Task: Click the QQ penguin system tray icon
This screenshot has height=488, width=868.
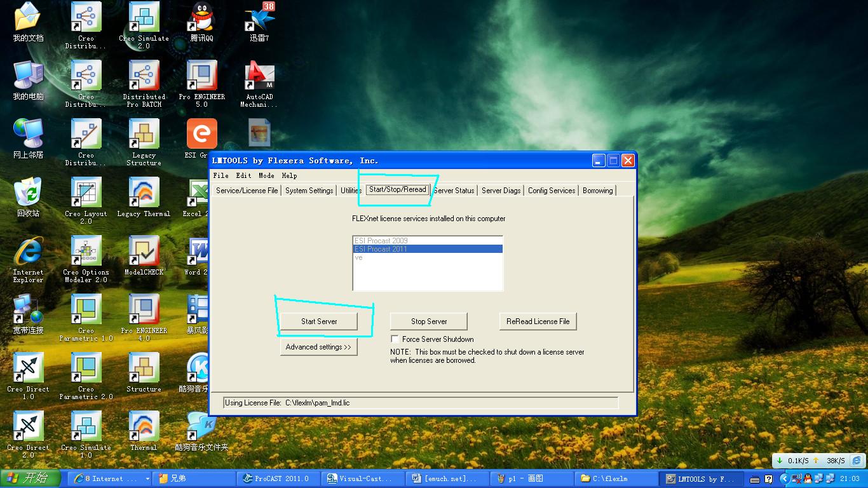Action: tap(808, 478)
